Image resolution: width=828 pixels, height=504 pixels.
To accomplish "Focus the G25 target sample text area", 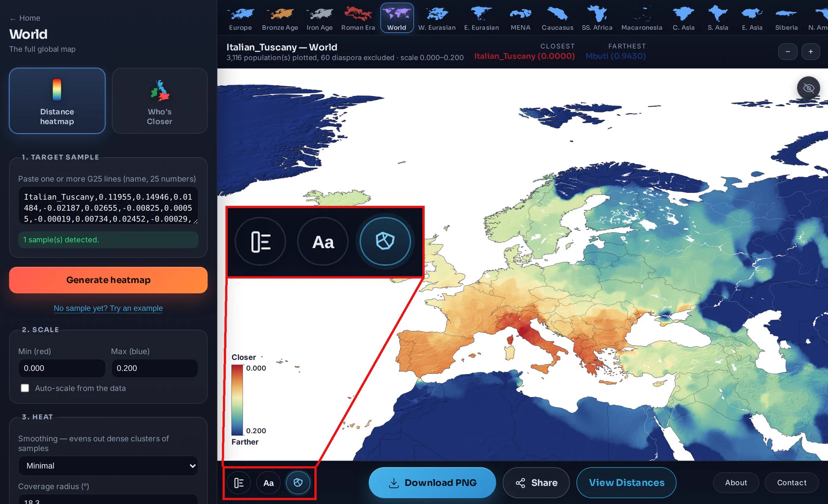I will (108, 206).
